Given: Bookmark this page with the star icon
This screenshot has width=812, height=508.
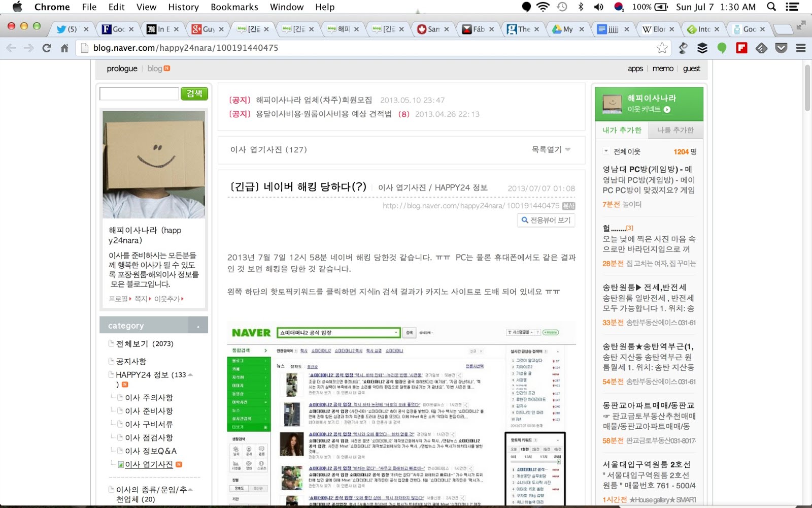Looking at the screenshot, I should point(662,48).
